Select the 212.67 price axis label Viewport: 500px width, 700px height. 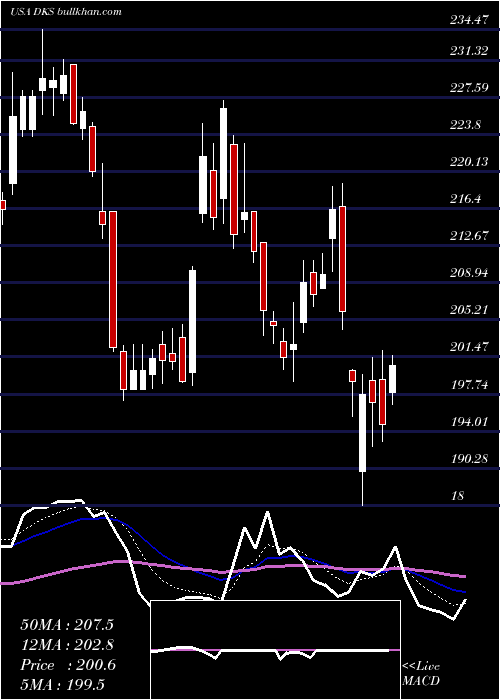point(469,236)
